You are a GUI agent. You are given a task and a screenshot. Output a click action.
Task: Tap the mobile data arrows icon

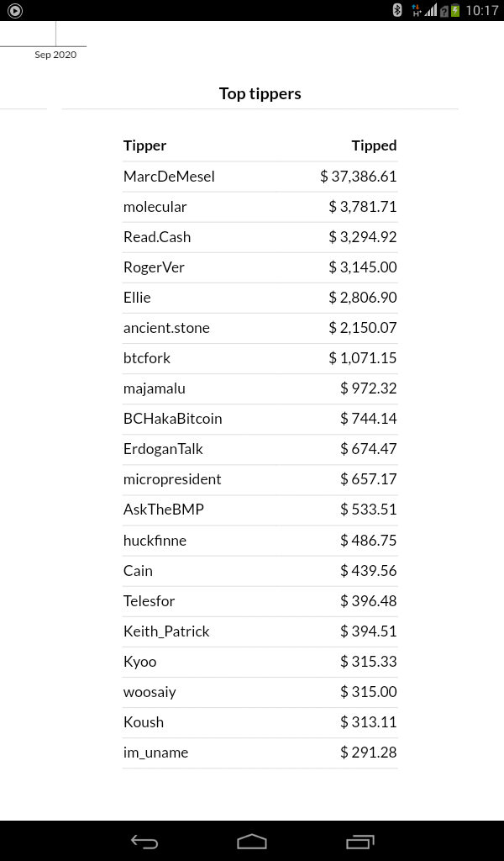click(x=417, y=10)
